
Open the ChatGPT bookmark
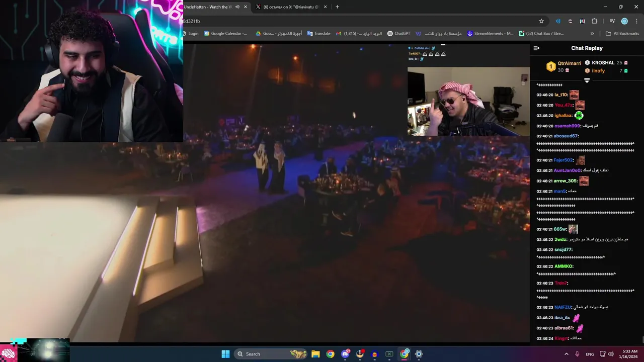[399, 34]
